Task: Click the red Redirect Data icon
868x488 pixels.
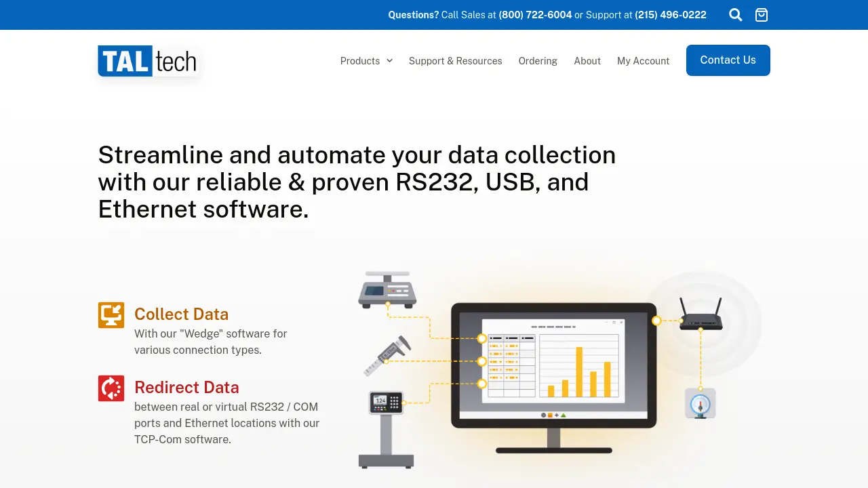Action: pos(111,388)
